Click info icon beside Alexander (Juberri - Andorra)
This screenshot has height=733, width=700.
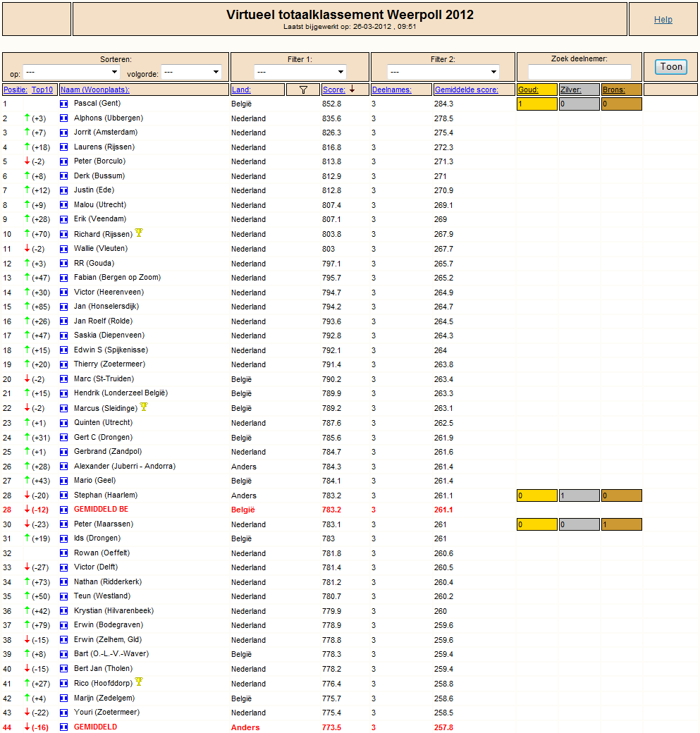[x=63, y=467]
